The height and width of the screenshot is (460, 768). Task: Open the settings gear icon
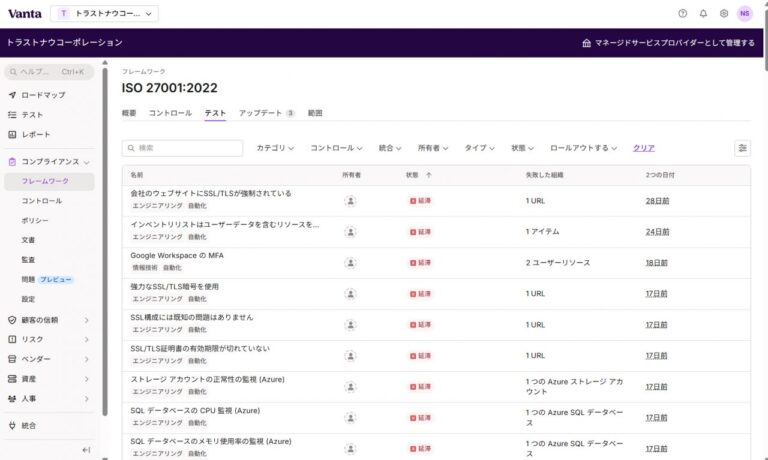point(723,14)
